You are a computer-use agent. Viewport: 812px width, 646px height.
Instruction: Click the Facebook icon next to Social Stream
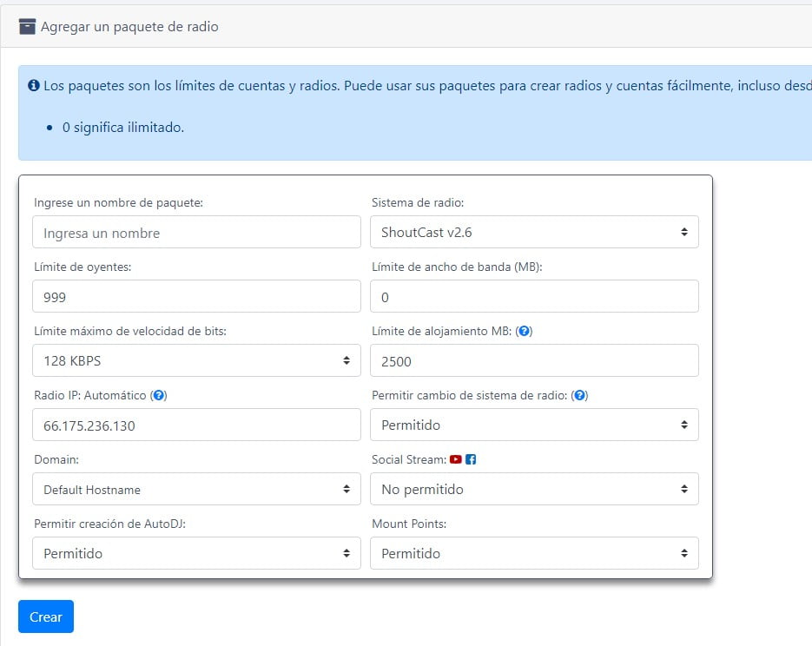click(x=471, y=459)
